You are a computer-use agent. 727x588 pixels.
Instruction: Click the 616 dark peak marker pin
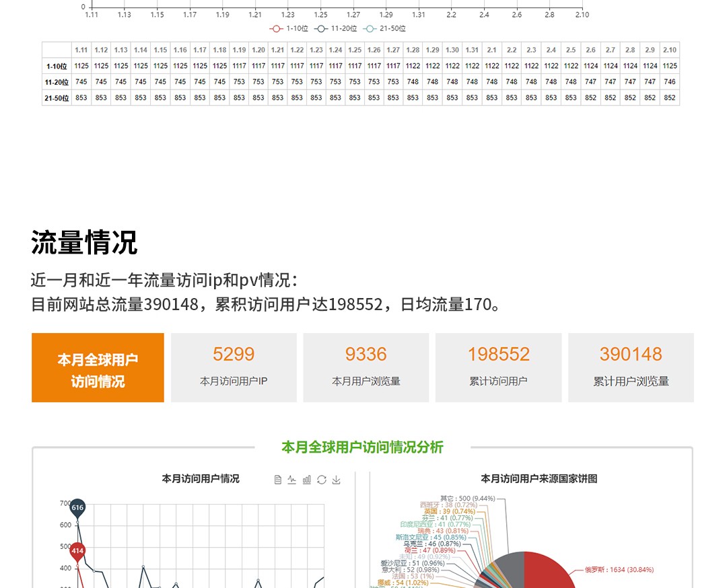pyautogui.click(x=77, y=509)
